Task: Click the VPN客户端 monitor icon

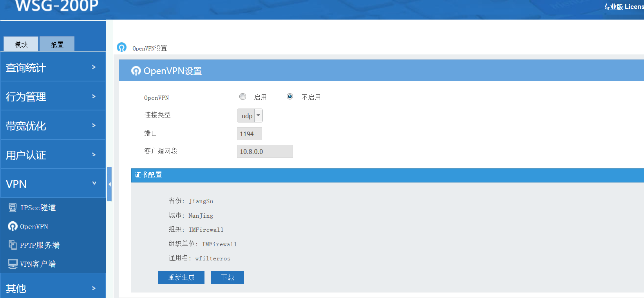Action: pyautogui.click(x=13, y=264)
